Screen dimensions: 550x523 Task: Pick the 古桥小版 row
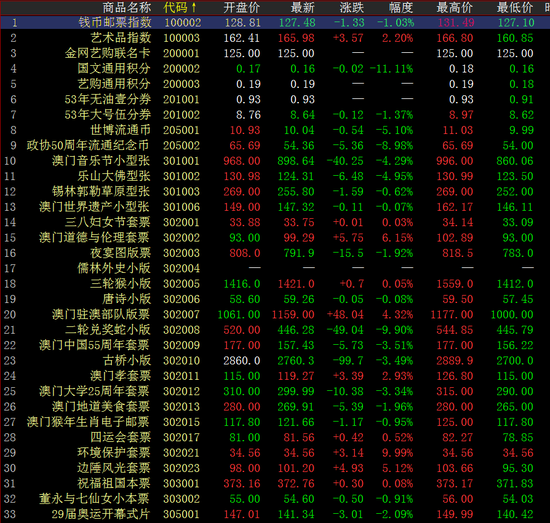(275, 361)
